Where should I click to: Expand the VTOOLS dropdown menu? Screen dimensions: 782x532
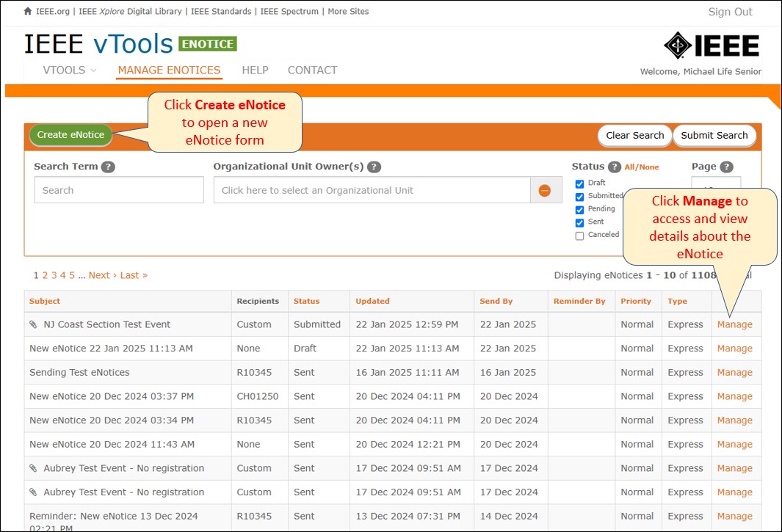69,70
